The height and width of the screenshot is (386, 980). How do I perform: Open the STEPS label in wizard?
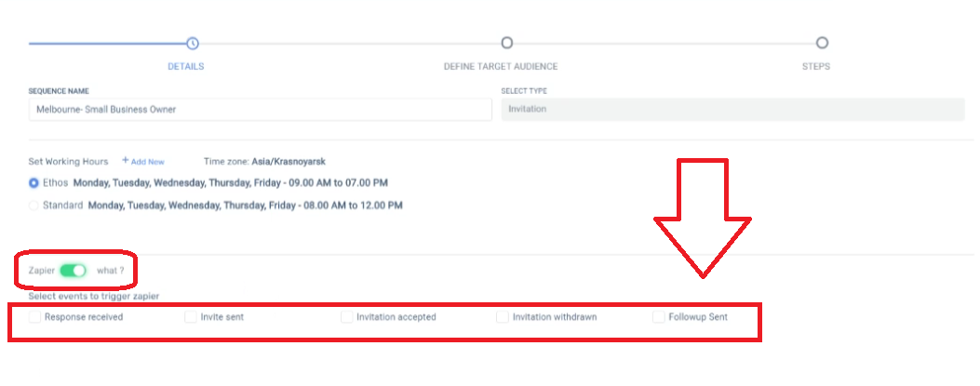(x=816, y=66)
